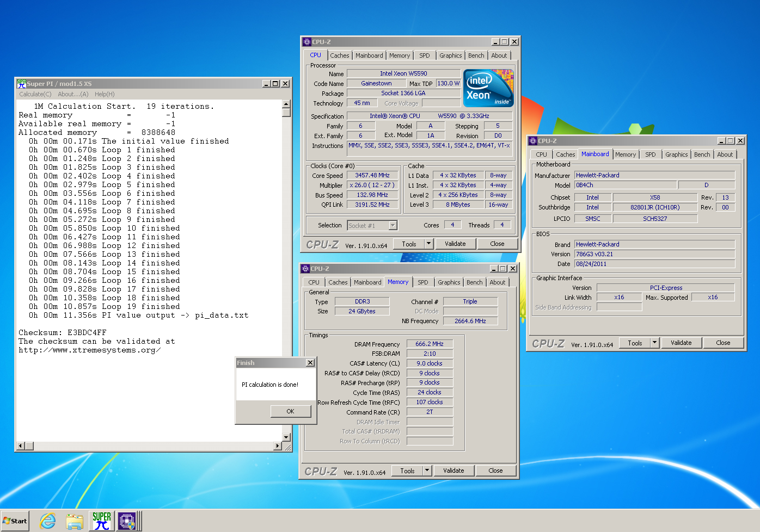Click OK in the Finish dialog
This screenshot has width=760, height=532.
[290, 411]
